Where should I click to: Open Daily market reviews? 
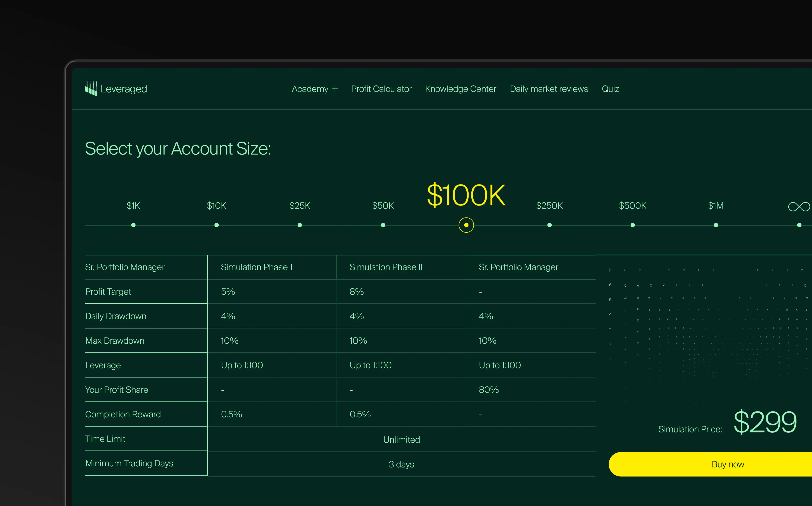coord(549,89)
